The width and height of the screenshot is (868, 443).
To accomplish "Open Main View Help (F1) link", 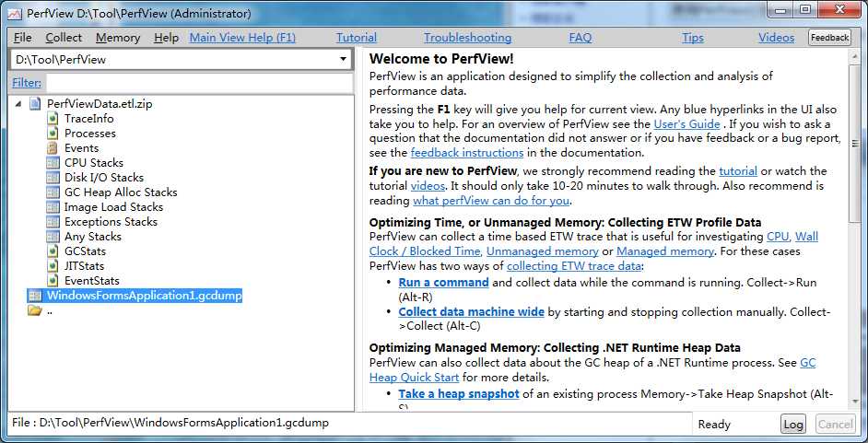I will click(242, 38).
